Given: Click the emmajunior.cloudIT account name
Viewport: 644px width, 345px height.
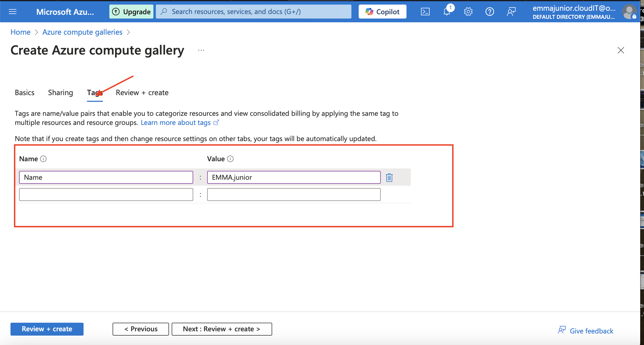Looking at the screenshot, I should (x=574, y=8).
